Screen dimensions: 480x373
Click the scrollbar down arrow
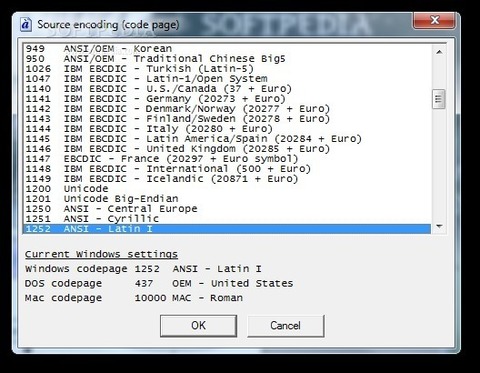pyautogui.click(x=439, y=226)
